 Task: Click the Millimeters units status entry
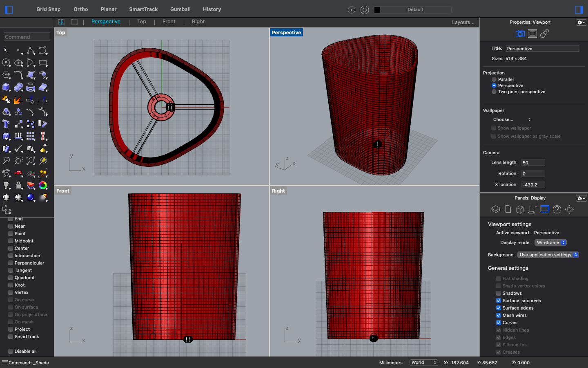[x=391, y=363]
